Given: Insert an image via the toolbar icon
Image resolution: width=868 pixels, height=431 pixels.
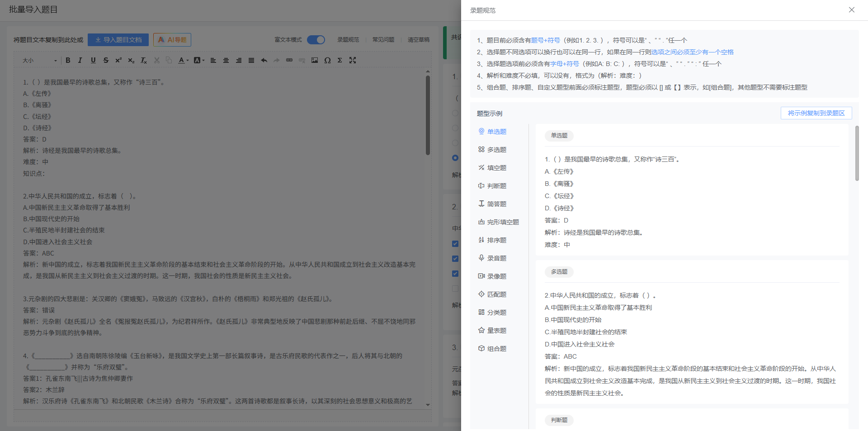Looking at the screenshot, I should (315, 60).
